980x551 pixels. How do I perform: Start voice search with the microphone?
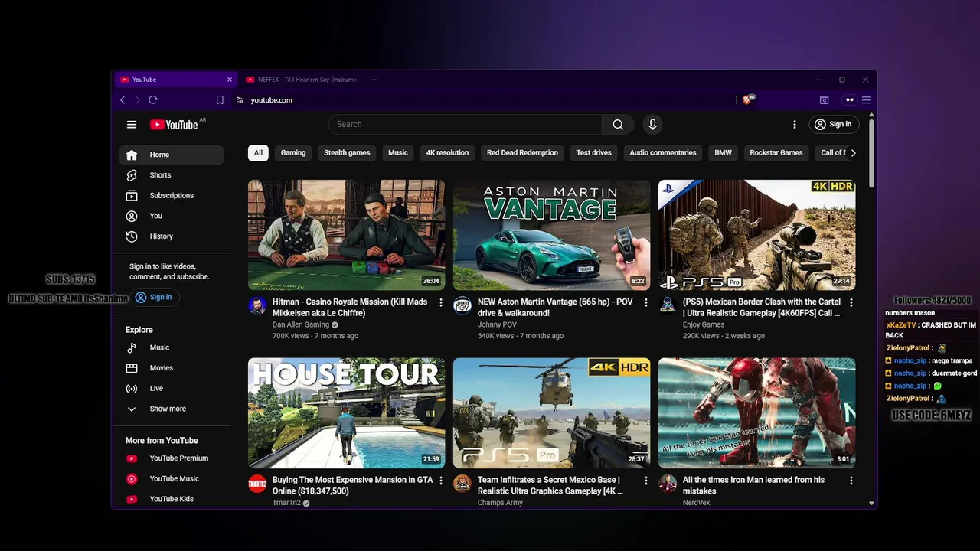(x=652, y=124)
